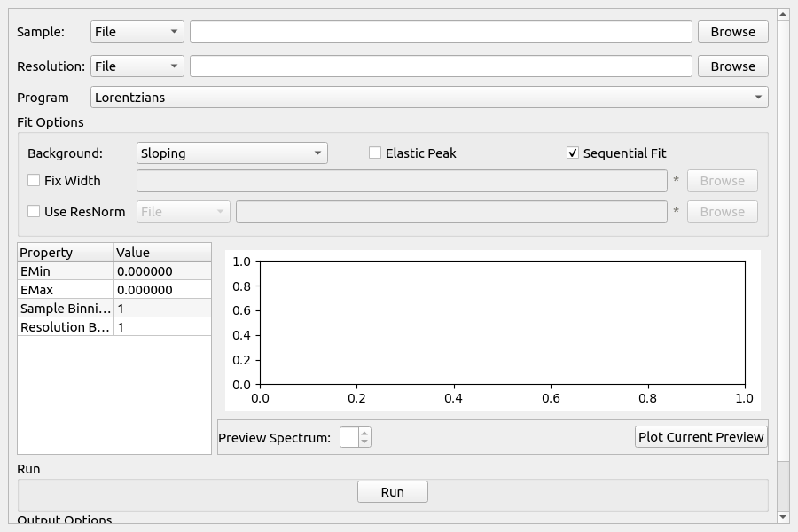Increase Preview Spectrum with up arrow

[364, 433]
